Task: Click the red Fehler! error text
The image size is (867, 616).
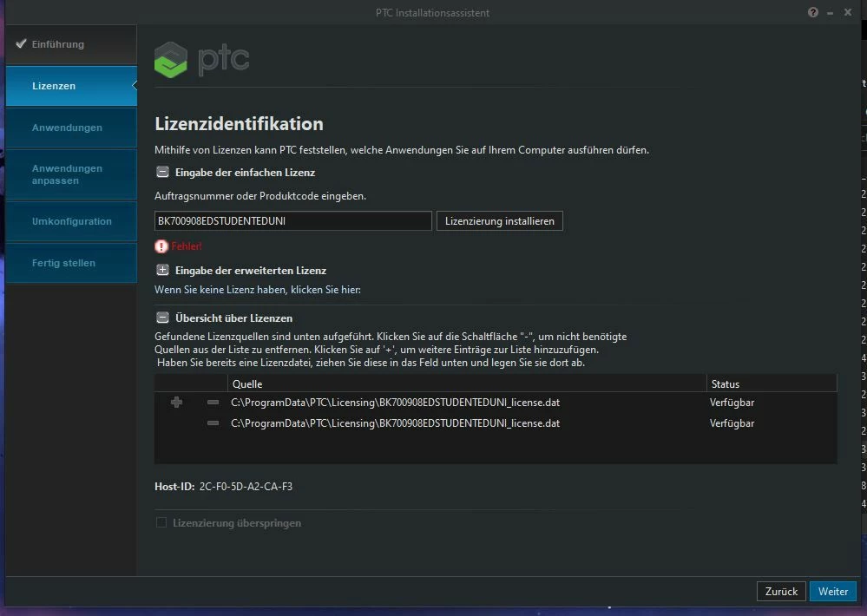Action: [187, 246]
